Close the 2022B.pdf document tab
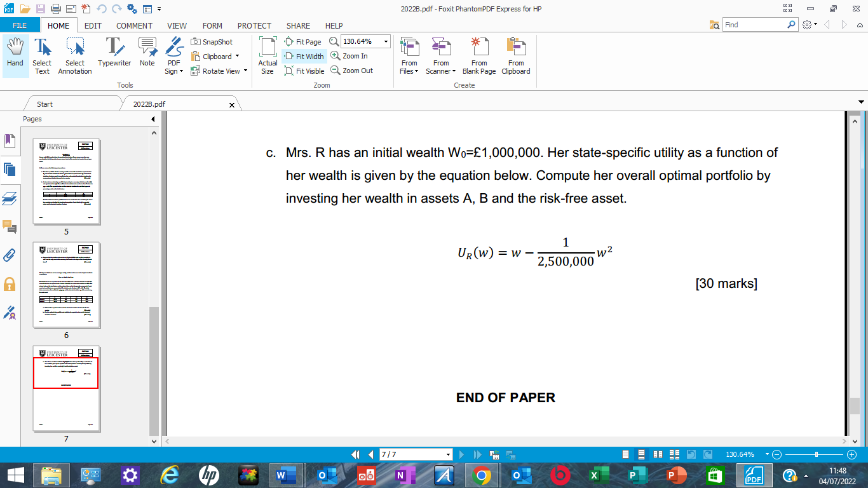Viewport: 868px width, 488px height. tap(231, 105)
